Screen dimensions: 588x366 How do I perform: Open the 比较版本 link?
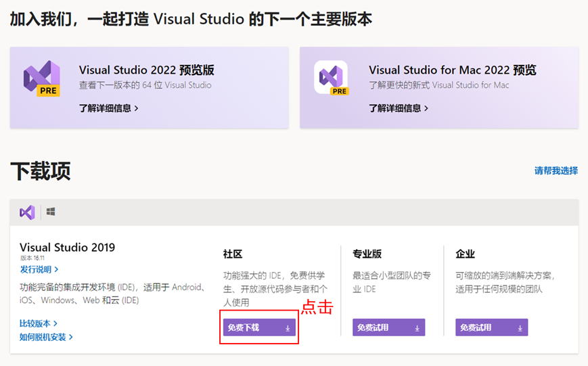coord(39,323)
